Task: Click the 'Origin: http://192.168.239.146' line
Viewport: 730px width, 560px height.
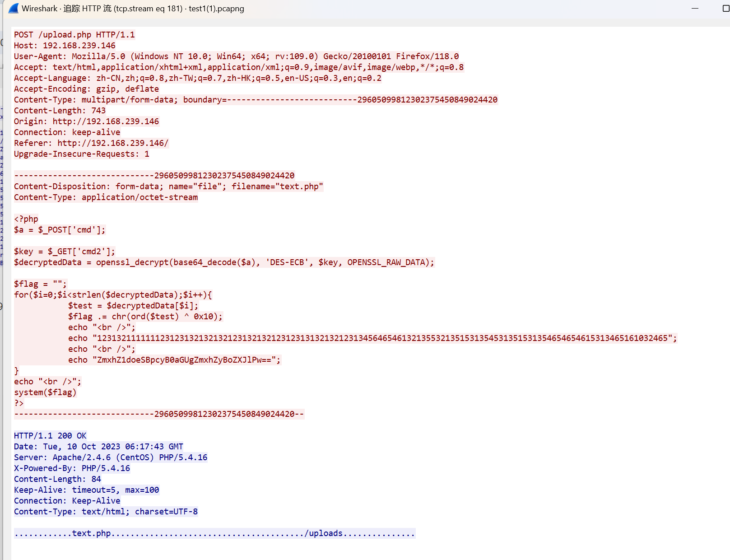Action: tap(86, 121)
